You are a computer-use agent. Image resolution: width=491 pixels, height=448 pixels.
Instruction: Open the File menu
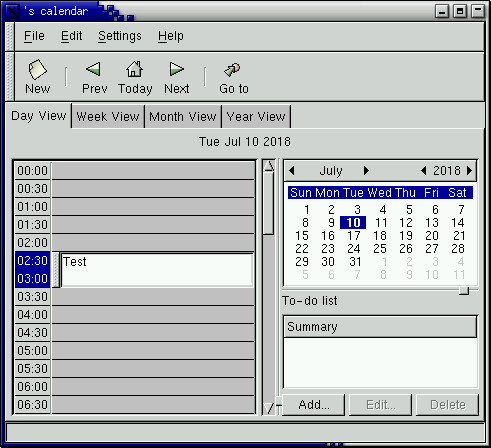pos(34,36)
